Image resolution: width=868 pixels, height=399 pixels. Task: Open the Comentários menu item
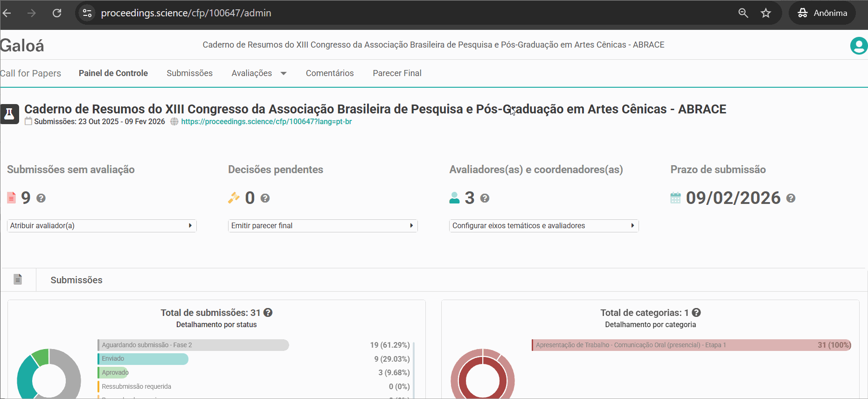coord(330,73)
